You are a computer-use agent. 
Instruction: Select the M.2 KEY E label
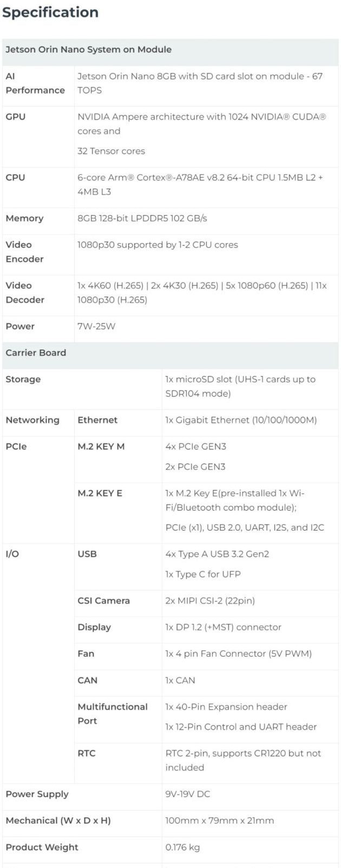[100, 493]
